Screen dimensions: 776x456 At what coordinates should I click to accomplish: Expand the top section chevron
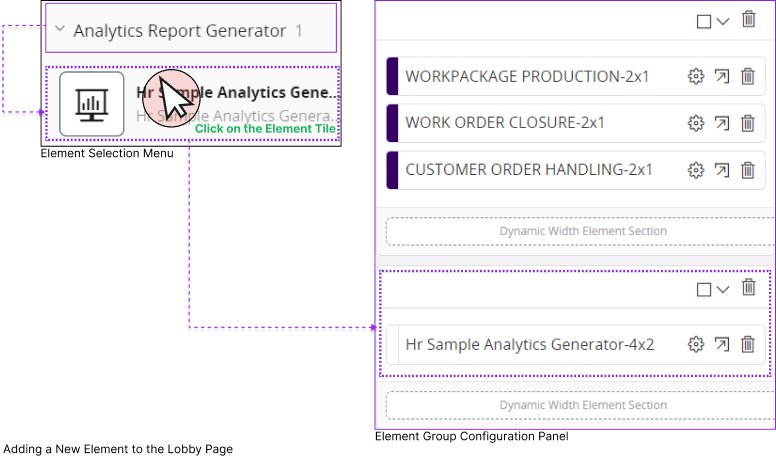coord(723,22)
